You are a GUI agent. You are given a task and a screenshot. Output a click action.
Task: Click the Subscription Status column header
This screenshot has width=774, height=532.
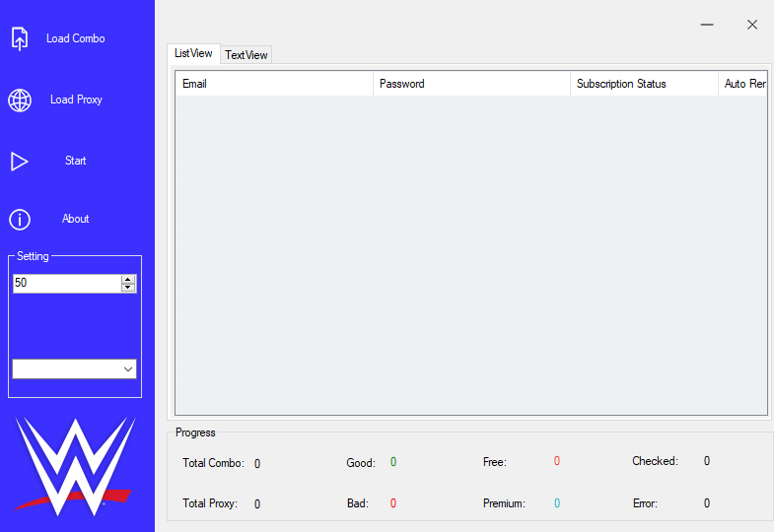point(644,84)
